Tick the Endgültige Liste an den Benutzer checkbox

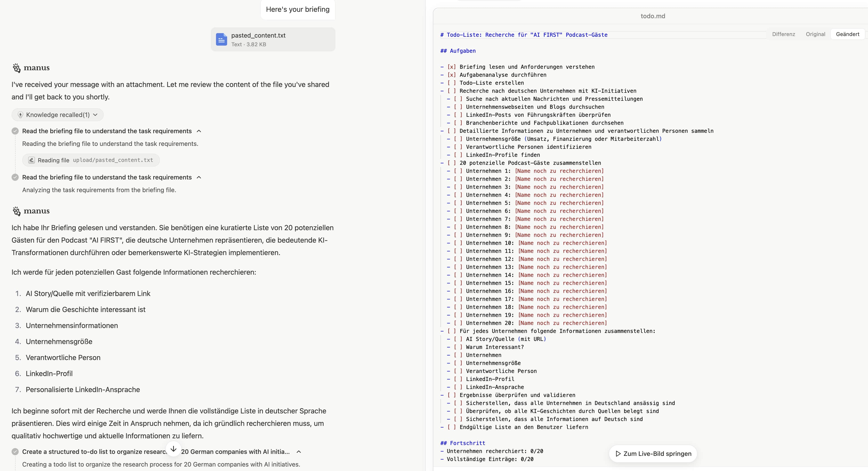452,427
